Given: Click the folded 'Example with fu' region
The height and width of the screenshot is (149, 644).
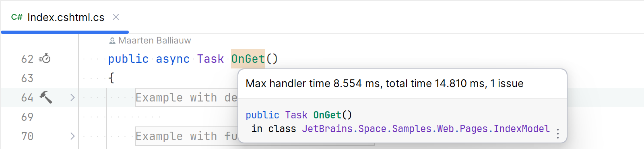Looking at the screenshot, I should tap(187, 136).
